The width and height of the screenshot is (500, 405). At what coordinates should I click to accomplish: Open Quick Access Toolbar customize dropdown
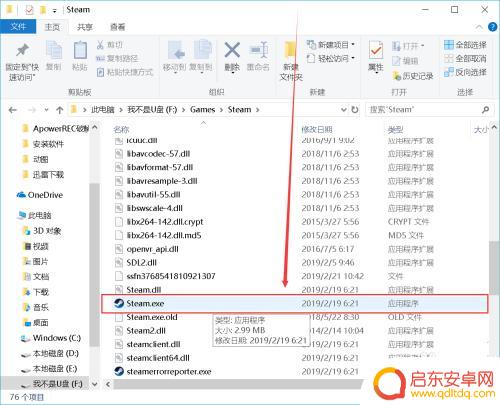tap(54, 10)
